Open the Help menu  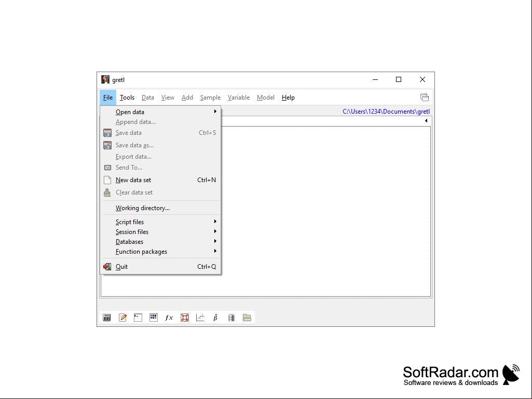pyautogui.click(x=288, y=98)
